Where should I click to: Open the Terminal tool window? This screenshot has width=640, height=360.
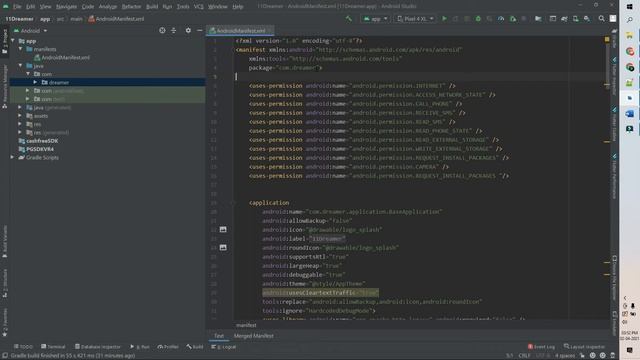point(53,347)
